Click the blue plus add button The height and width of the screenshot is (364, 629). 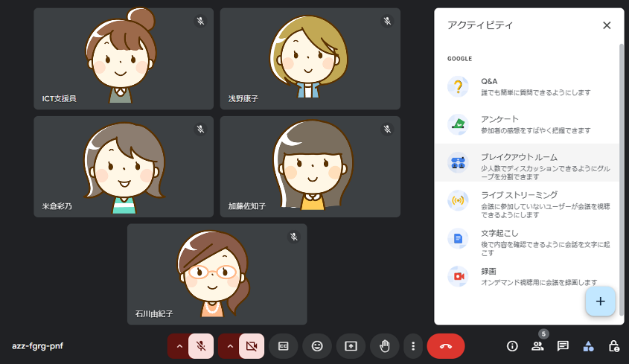tap(600, 301)
